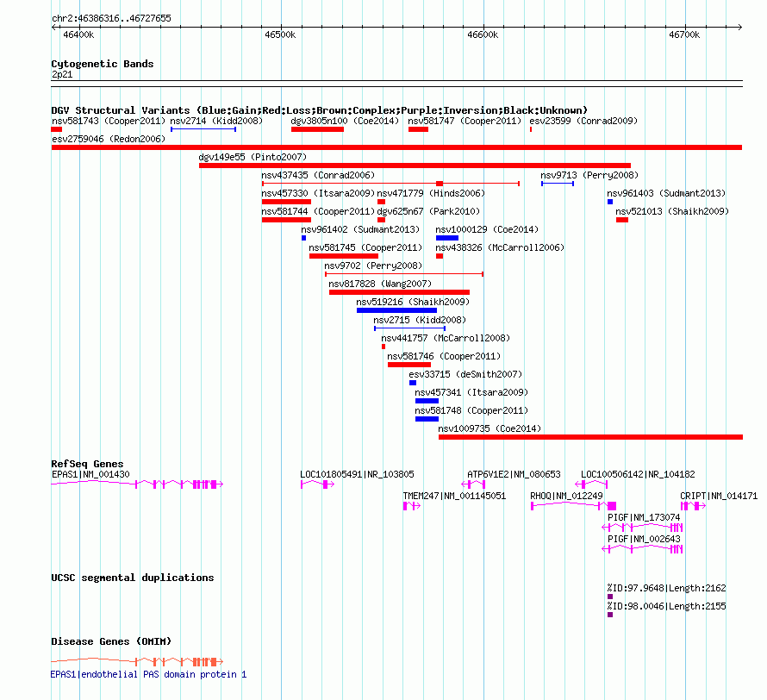This screenshot has width=767, height=700.
Task: Click the LOC101805491|NR_103805 gene label
Action: point(357,474)
